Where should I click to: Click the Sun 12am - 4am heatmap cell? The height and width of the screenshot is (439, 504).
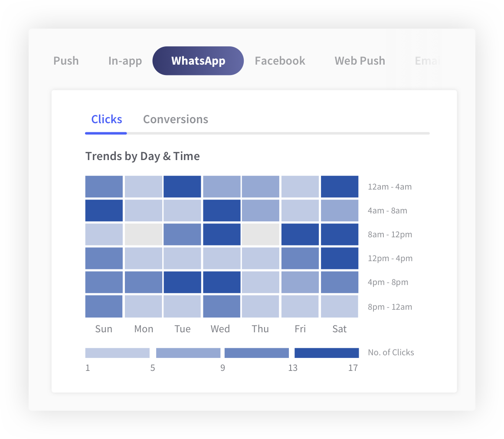click(104, 187)
